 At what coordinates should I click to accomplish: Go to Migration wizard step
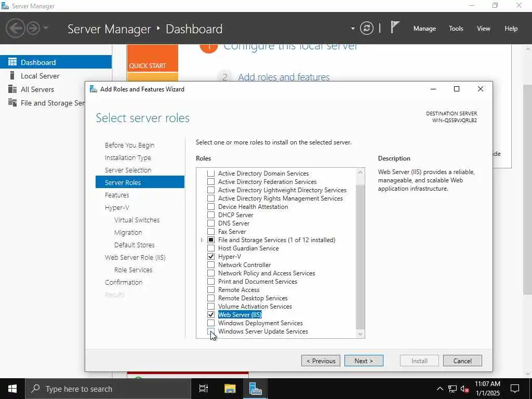click(x=128, y=232)
